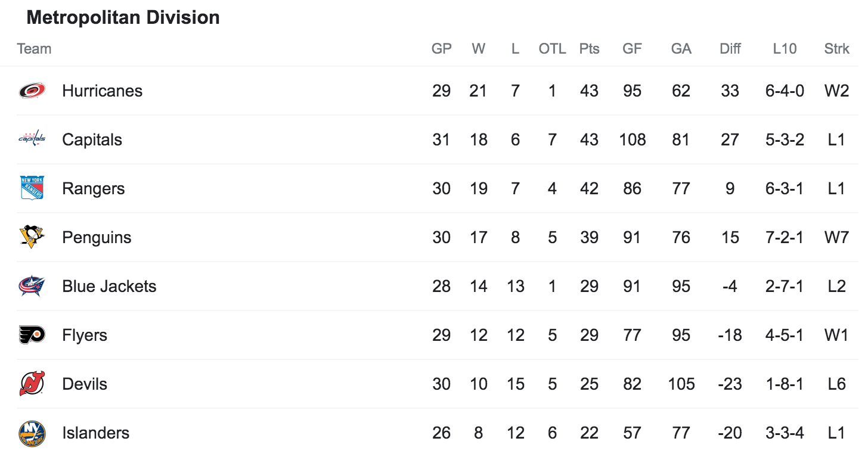
Task: Open the Islanders team name link
Action: pyautogui.click(x=95, y=433)
